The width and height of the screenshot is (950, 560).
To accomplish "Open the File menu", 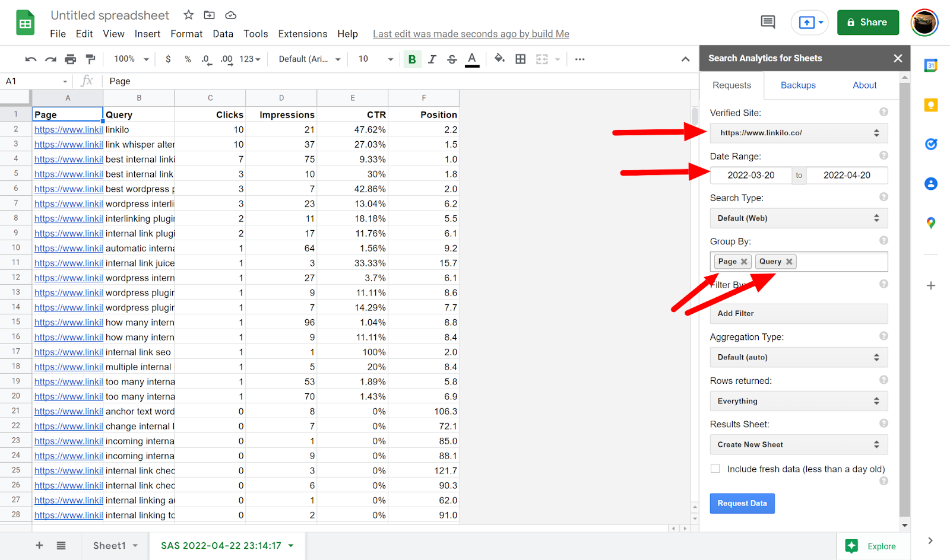I will [58, 34].
